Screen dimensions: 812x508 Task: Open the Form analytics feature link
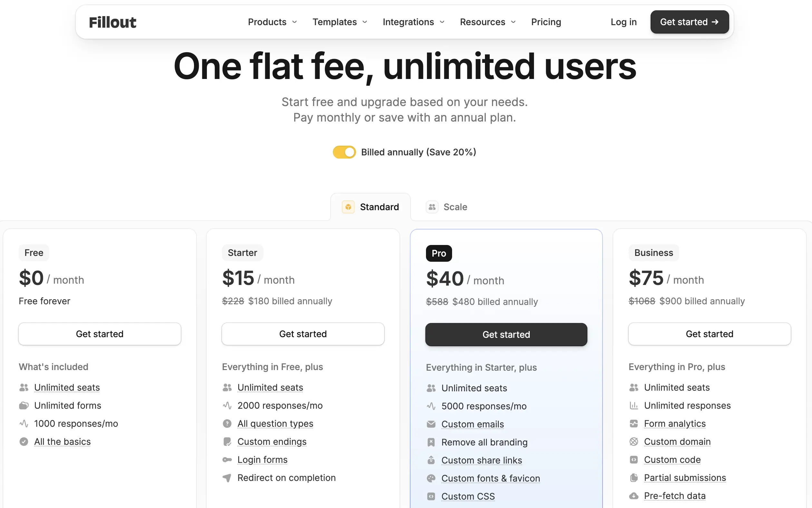click(x=675, y=423)
